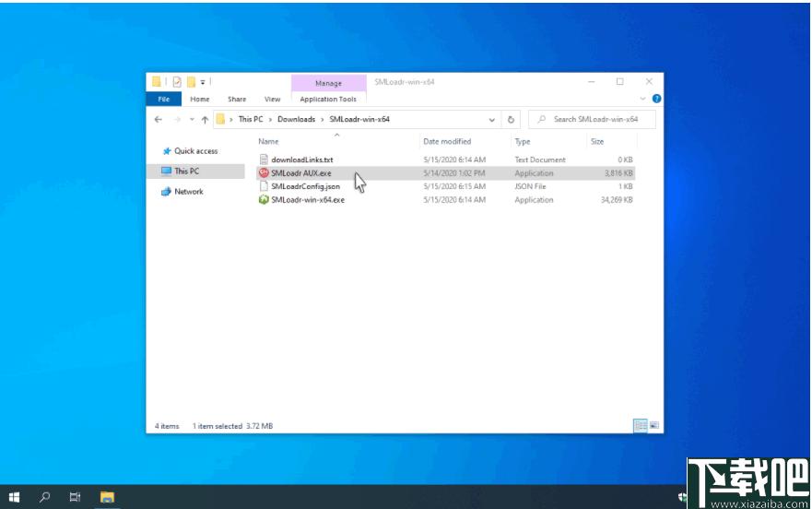
Task: Click the folder icon in the address bar
Action: coord(220,119)
